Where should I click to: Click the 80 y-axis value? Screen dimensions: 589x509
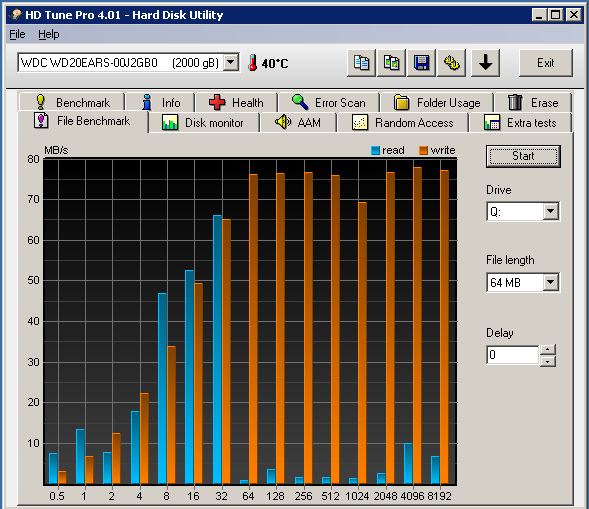point(33,159)
